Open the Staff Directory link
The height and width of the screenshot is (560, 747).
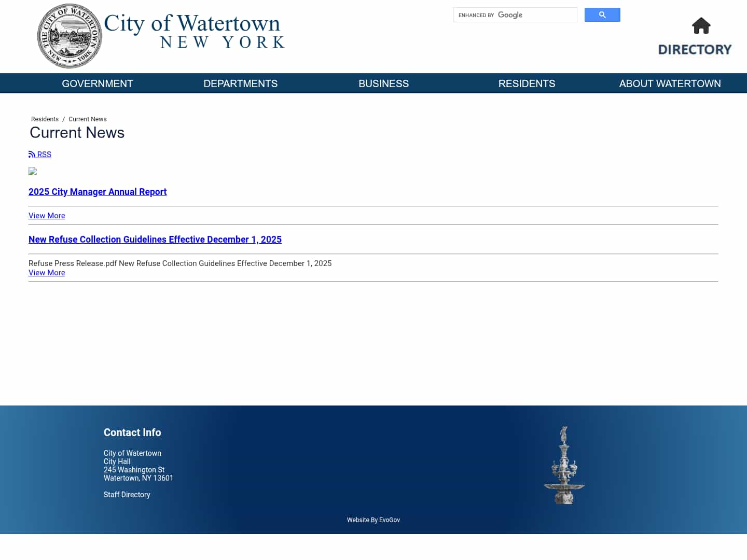click(x=127, y=495)
